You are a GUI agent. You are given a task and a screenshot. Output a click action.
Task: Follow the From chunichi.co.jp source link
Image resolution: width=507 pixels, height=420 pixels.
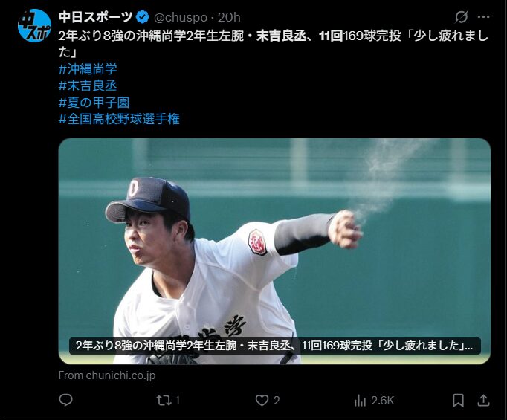click(107, 375)
